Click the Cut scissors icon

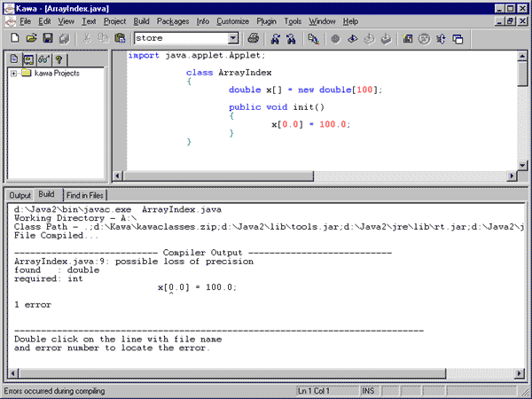pos(87,38)
